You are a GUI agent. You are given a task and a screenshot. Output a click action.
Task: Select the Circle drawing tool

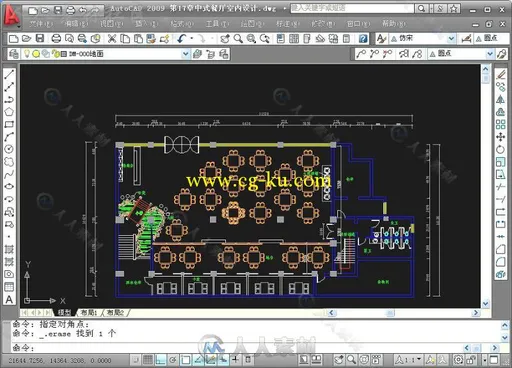[9, 149]
